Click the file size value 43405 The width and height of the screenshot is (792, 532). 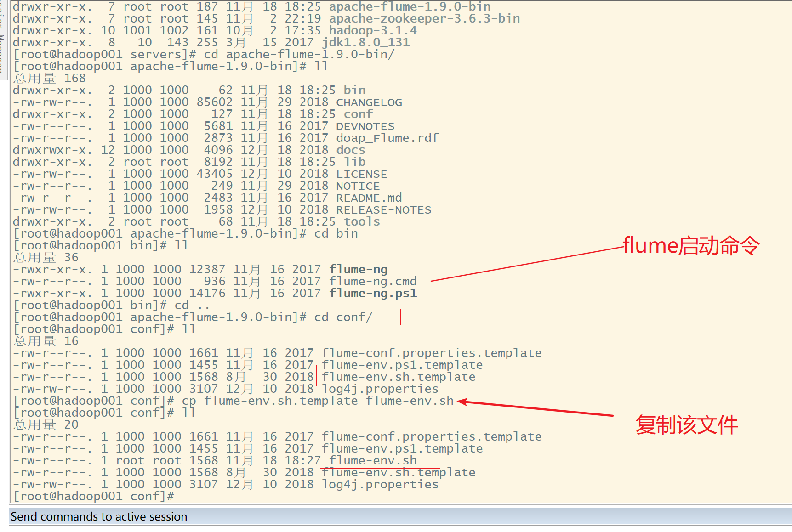[215, 174]
